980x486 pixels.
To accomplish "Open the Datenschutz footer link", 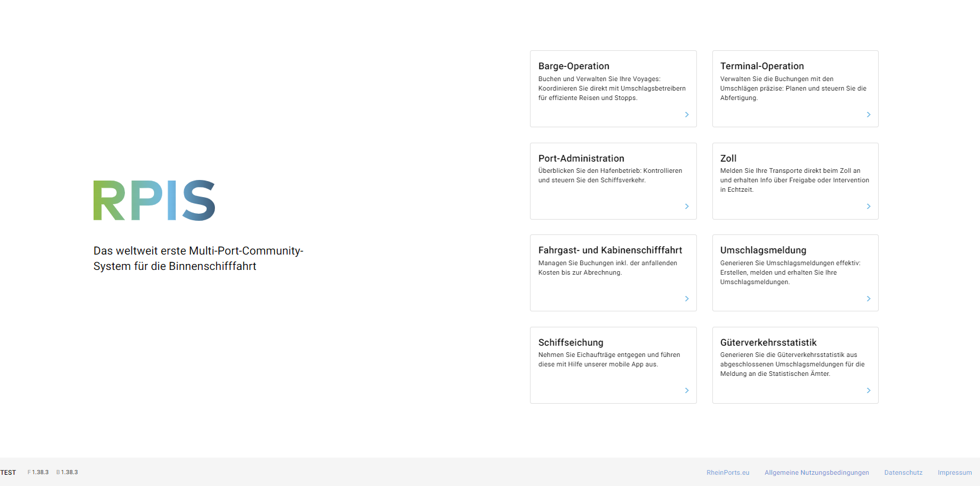I will point(903,472).
